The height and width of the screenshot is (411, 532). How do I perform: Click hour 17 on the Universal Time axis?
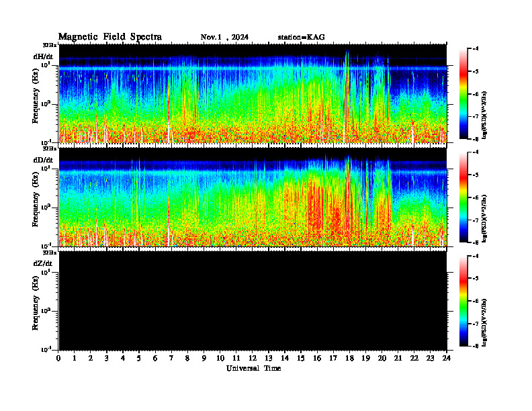point(333,359)
